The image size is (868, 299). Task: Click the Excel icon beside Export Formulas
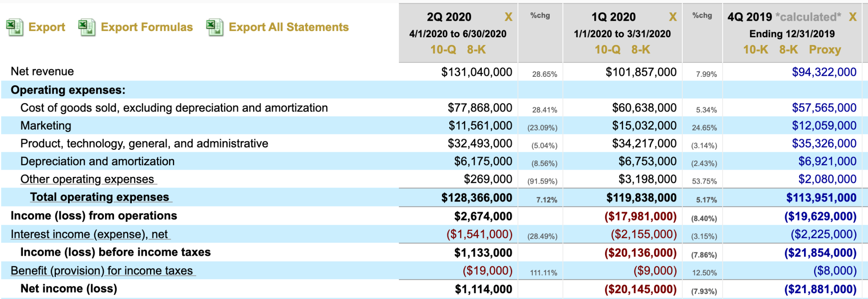pyautogui.click(x=87, y=28)
